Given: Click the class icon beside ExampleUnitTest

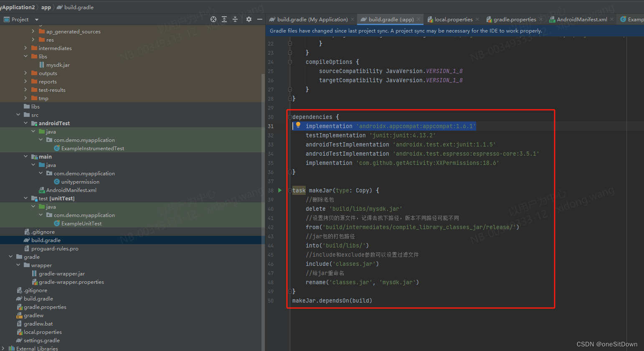Looking at the screenshot, I should pos(56,223).
